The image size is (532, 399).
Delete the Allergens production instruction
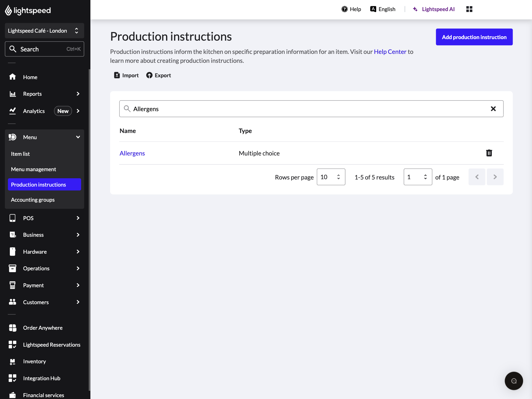(489, 153)
